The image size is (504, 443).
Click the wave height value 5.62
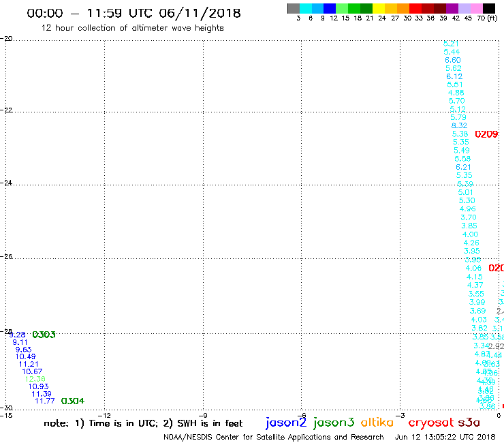(453, 68)
